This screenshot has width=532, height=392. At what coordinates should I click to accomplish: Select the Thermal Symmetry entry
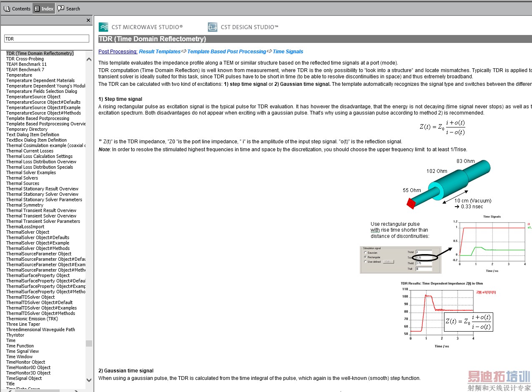pyautogui.click(x=25, y=205)
